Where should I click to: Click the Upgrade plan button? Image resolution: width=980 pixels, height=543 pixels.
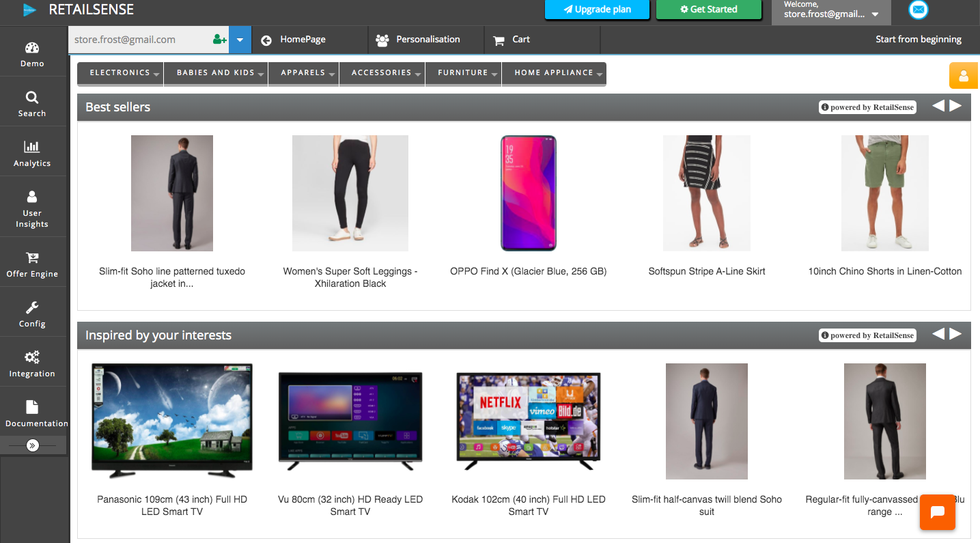597,10
